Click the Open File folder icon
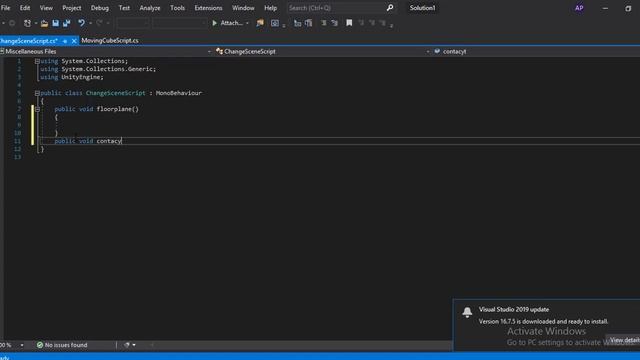This screenshot has width=640, height=360. click(44, 23)
